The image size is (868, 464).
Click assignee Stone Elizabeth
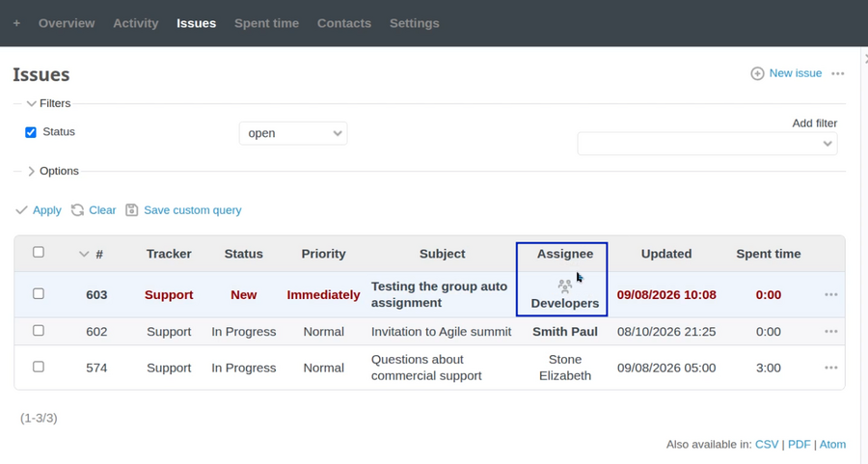click(x=564, y=368)
